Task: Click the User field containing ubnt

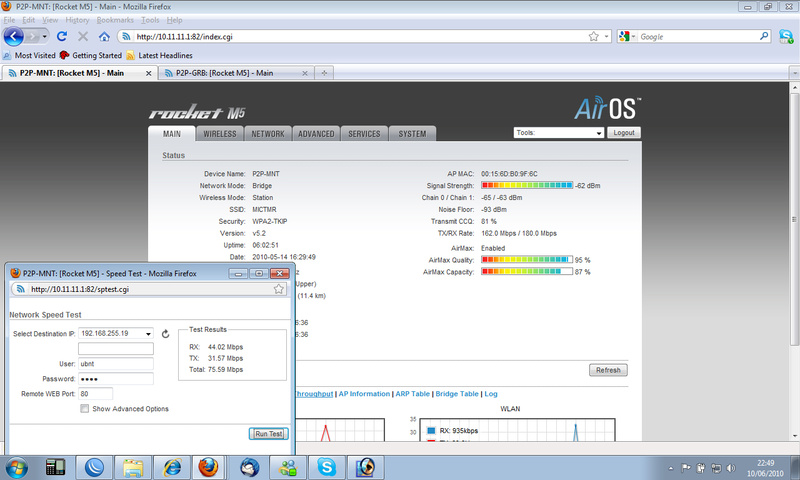Action: coord(116,364)
